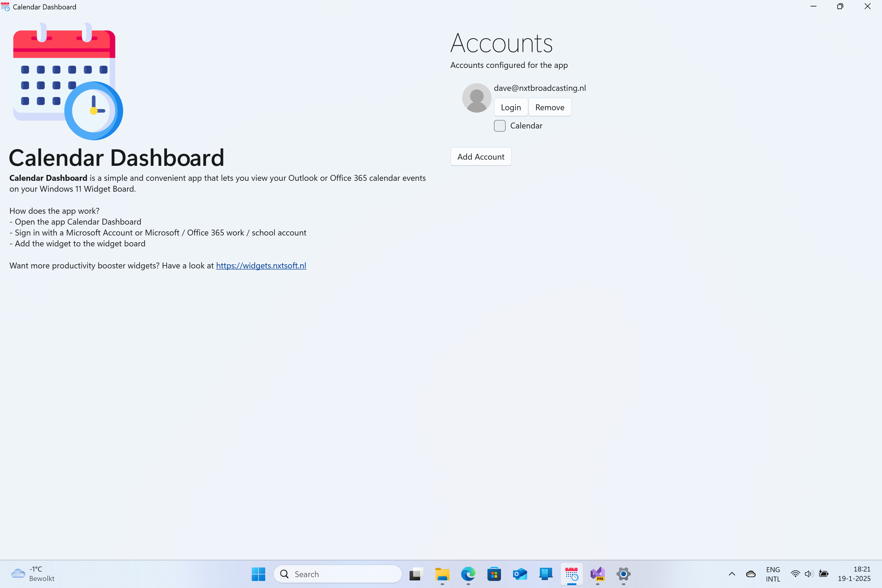Click the Login button for dave@nxtbroadcasting.nl

pyautogui.click(x=511, y=107)
